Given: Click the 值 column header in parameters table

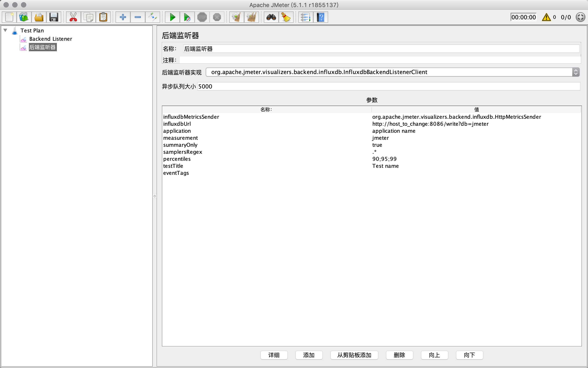Looking at the screenshot, I should click(x=476, y=110).
